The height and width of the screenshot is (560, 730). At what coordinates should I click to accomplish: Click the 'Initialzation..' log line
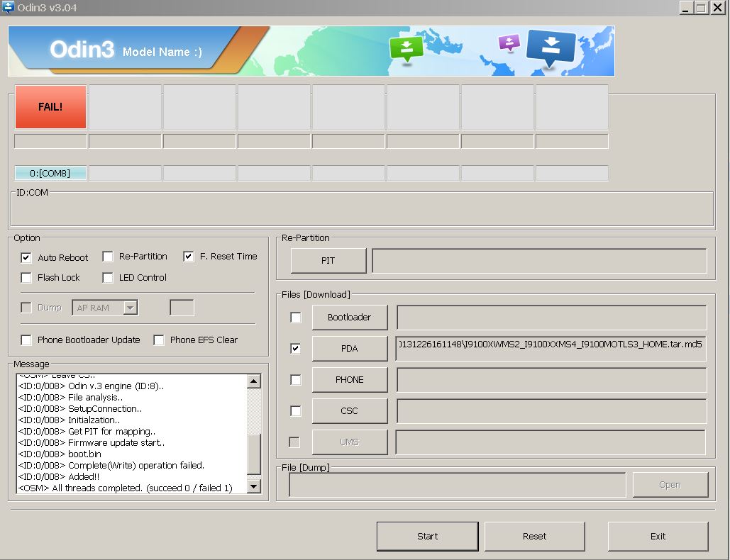[69, 420]
